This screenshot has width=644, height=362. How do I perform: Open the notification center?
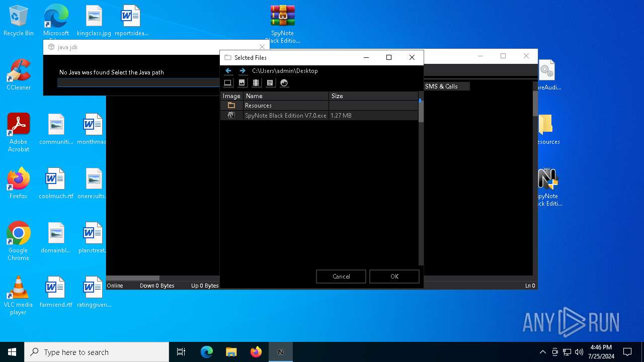(627, 352)
